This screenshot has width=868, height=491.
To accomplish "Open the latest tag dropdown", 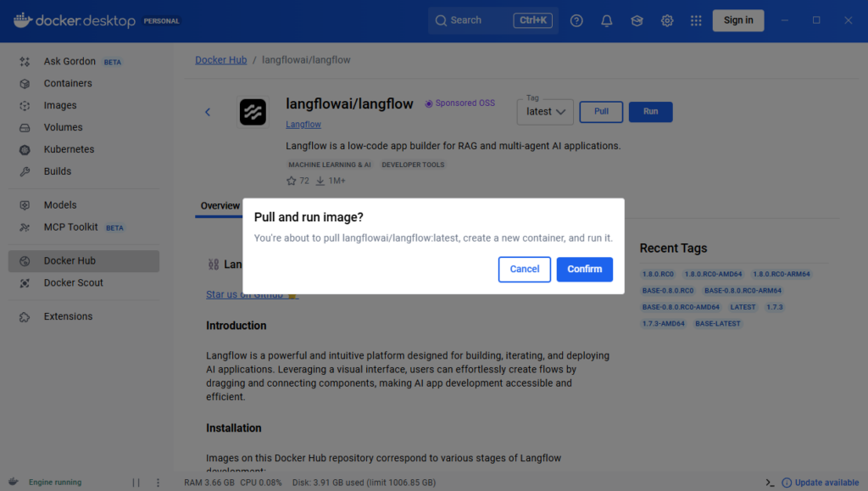I will coord(544,111).
